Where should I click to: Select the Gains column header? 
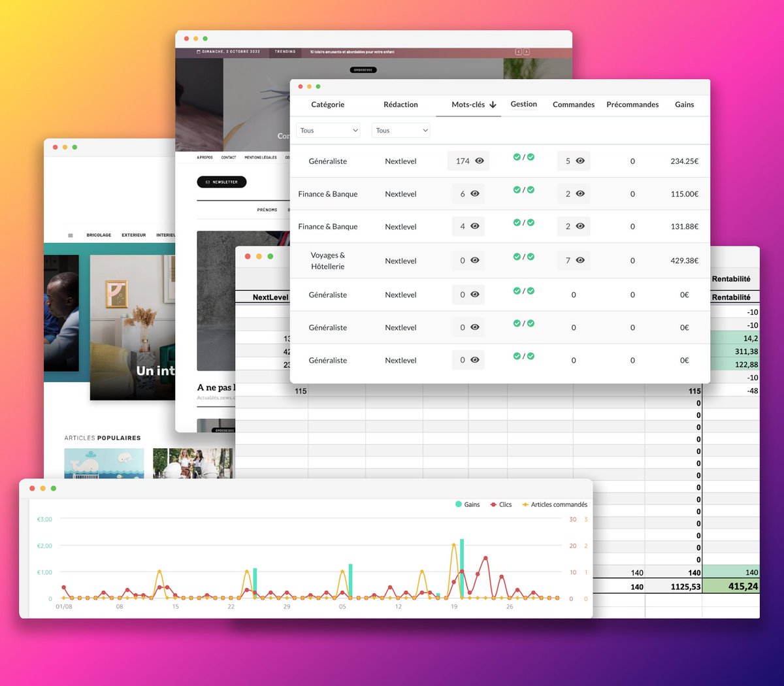[685, 105]
